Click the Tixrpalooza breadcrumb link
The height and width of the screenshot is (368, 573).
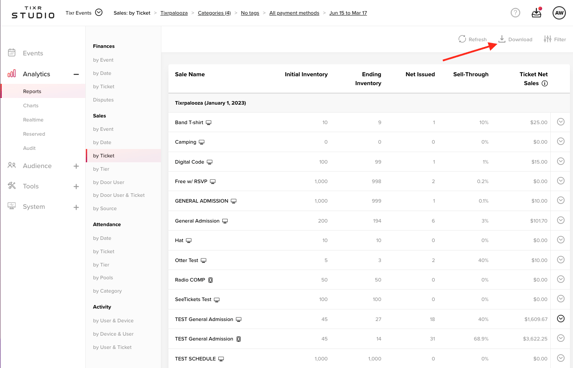coord(174,13)
